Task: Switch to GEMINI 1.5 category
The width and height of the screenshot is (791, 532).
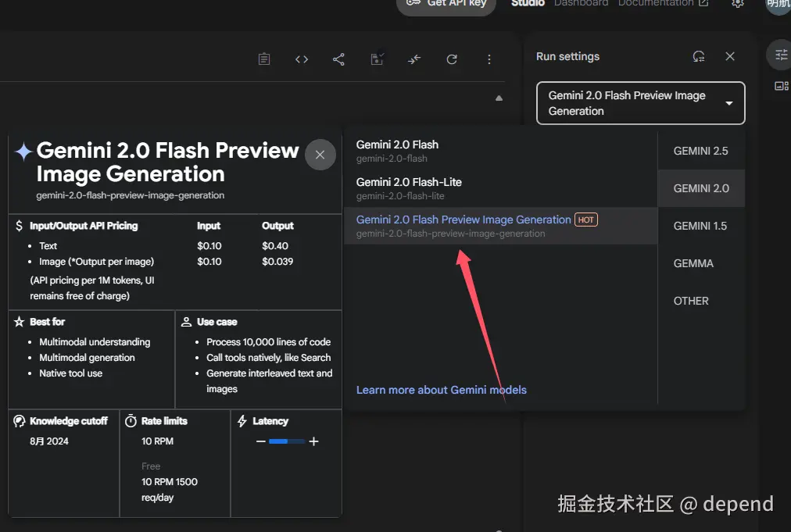Action: (701, 226)
